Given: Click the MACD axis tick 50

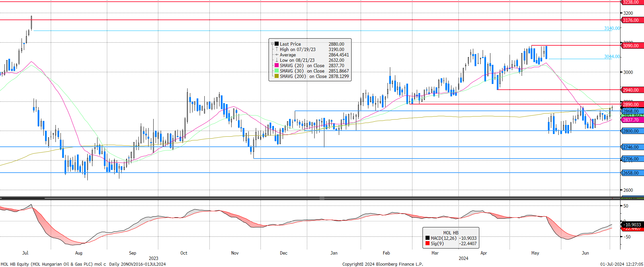Looking at the screenshot, I should coord(626,206).
